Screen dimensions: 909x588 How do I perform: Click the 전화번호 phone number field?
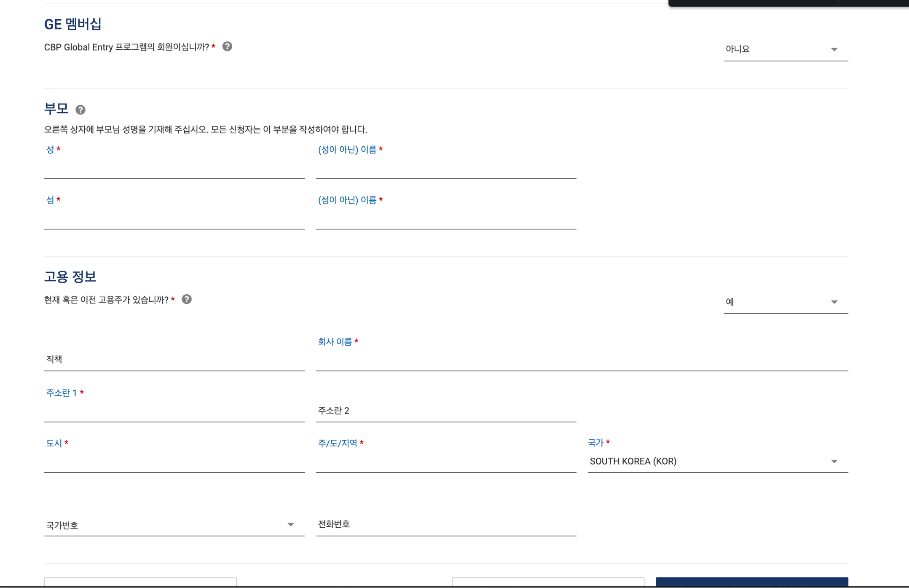click(x=445, y=524)
